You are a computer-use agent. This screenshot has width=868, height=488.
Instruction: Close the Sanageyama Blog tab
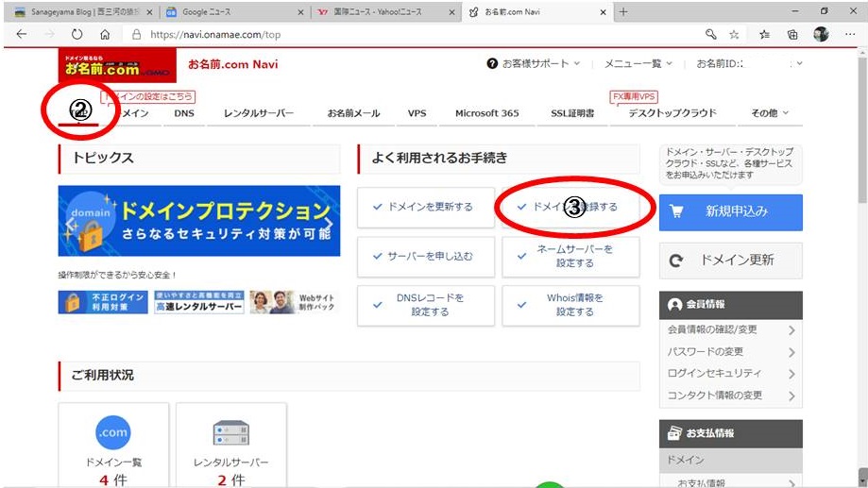149,12
